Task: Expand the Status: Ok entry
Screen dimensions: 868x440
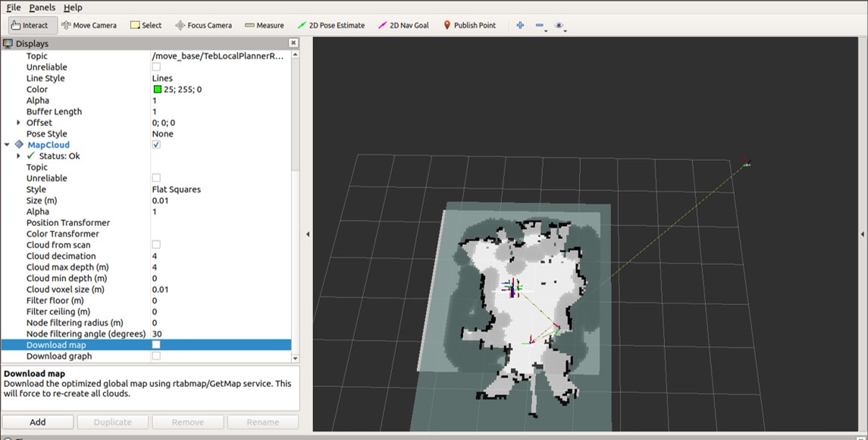Action: pos(19,156)
